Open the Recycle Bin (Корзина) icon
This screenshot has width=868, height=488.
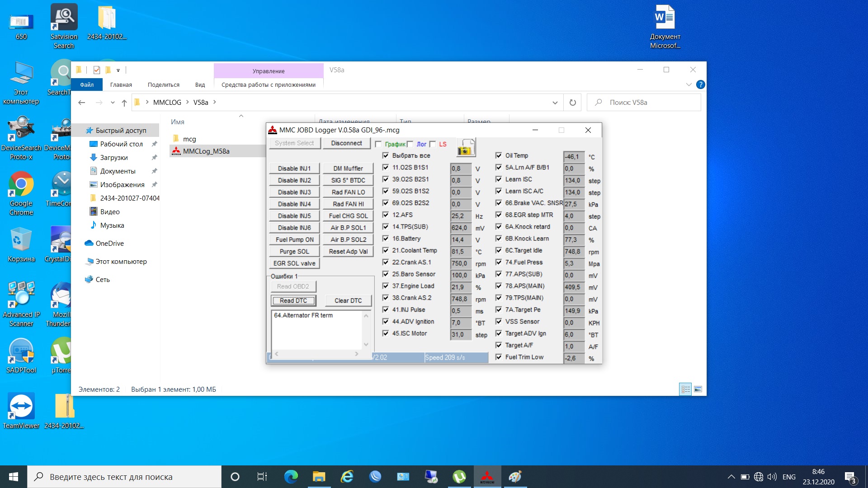[21, 245]
